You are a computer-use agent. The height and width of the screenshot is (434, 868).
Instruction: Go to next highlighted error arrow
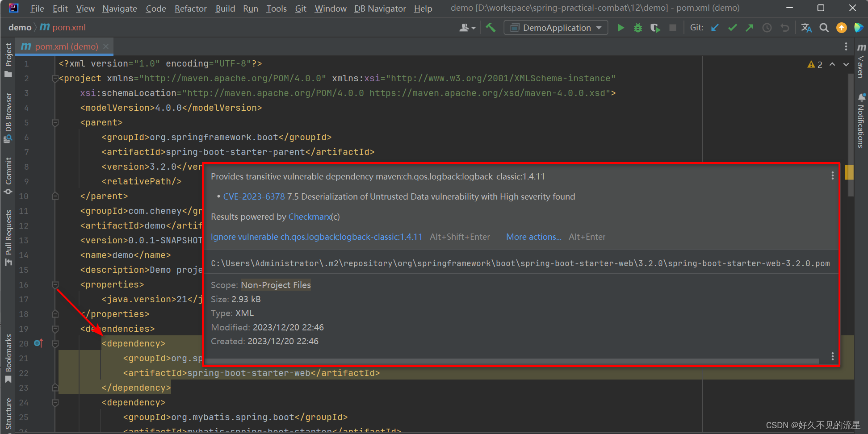(x=846, y=64)
